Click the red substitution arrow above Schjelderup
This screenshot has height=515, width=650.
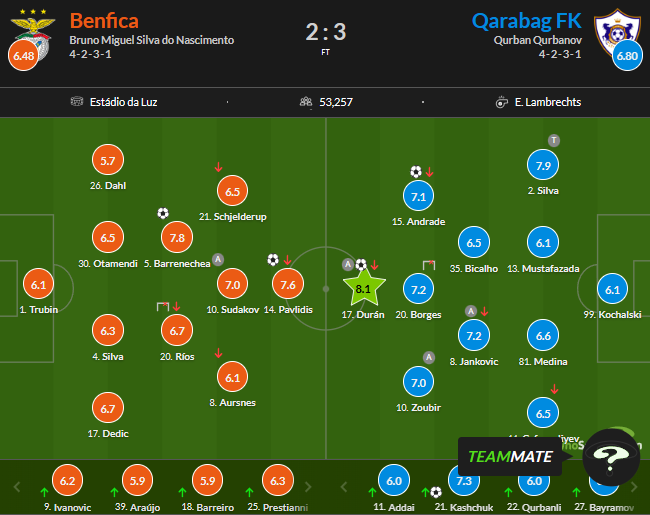click(x=219, y=167)
